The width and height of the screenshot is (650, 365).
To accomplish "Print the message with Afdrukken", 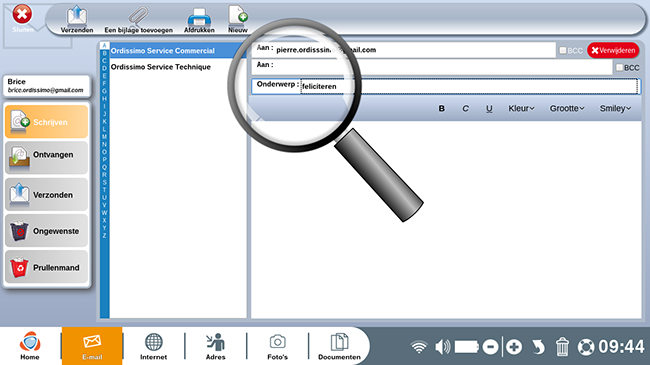I will (199, 19).
